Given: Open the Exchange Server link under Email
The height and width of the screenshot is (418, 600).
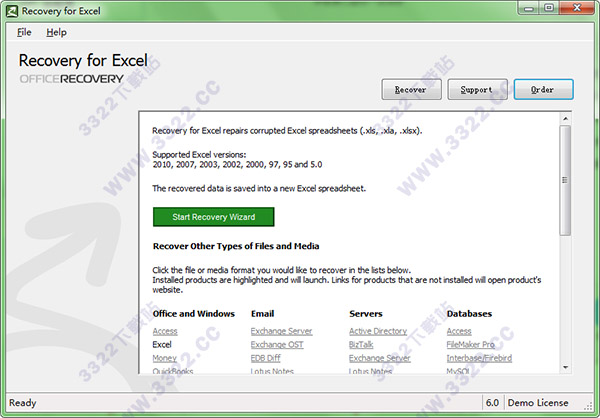Looking at the screenshot, I should 281,331.
